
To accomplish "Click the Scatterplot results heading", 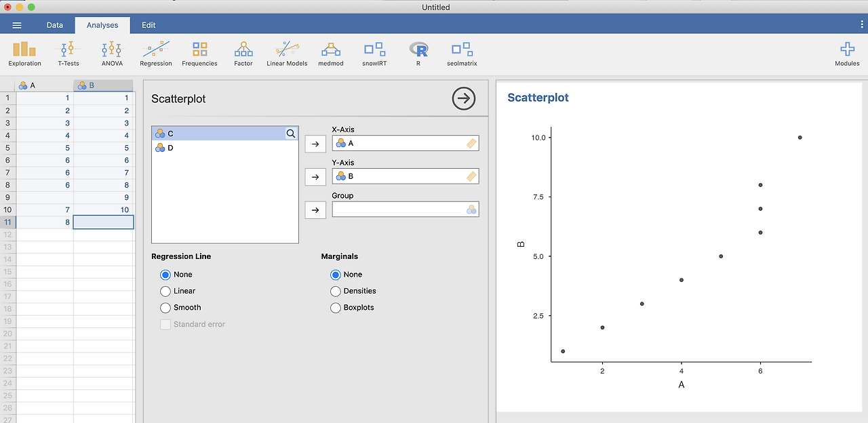I will pyautogui.click(x=538, y=98).
